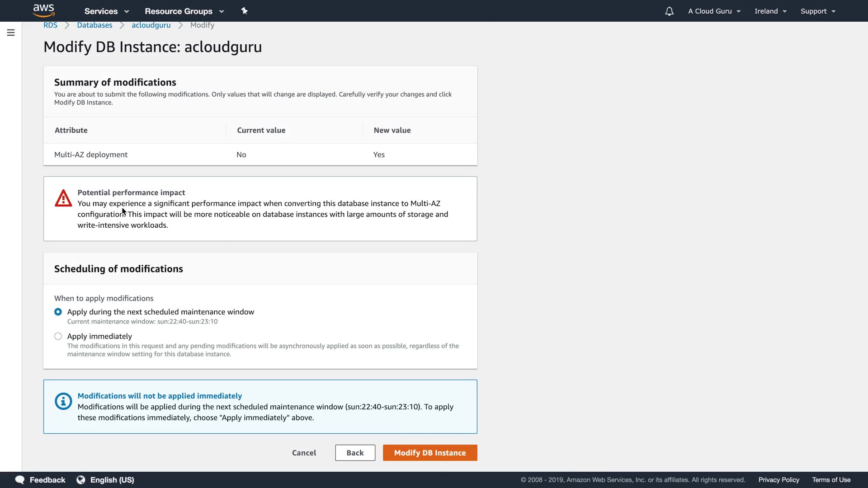Image resolution: width=868 pixels, height=488 pixels.
Task: Click the blue info circle icon
Action: point(63,401)
